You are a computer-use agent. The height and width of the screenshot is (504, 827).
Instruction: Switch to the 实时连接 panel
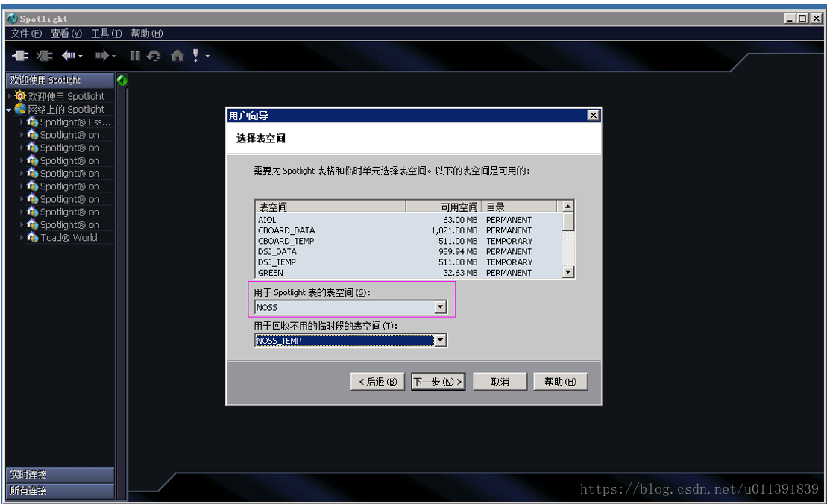point(60,475)
